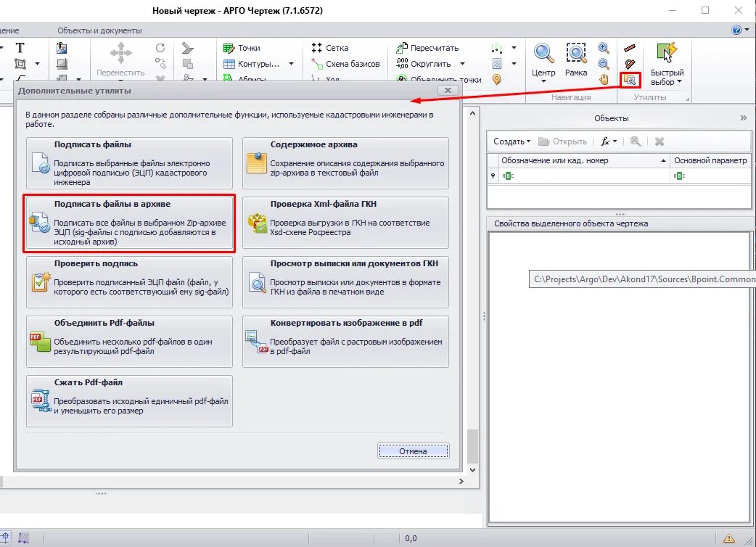Choose Объединить Pdf-файлы utility
This screenshot has width=756, height=547.
(129, 342)
